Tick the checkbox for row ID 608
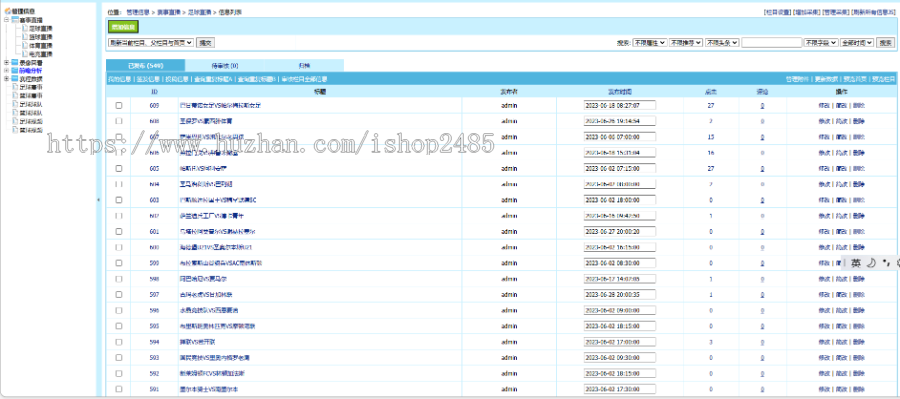Screen dimensions: 900x399 coord(119,121)
